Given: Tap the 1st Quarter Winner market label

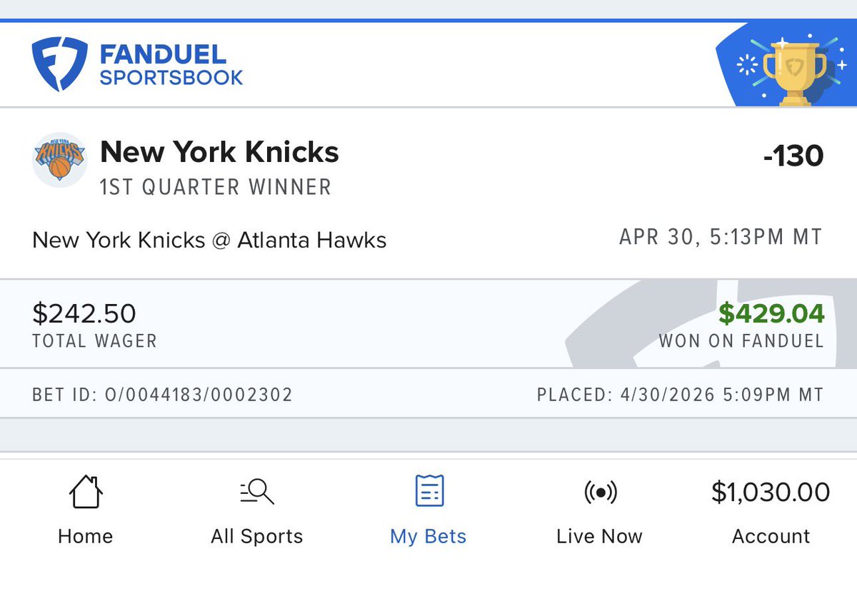Looking at the screenshot, I should click(x=216, y=188).
